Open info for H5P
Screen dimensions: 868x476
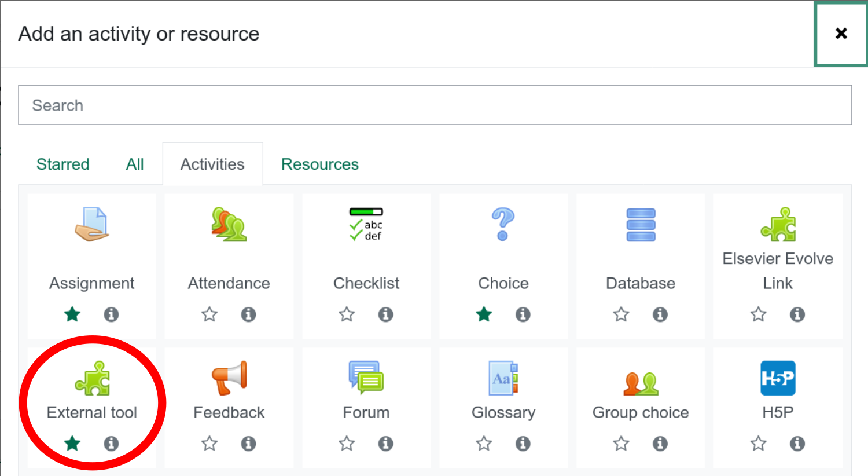(x=797, y=444)
